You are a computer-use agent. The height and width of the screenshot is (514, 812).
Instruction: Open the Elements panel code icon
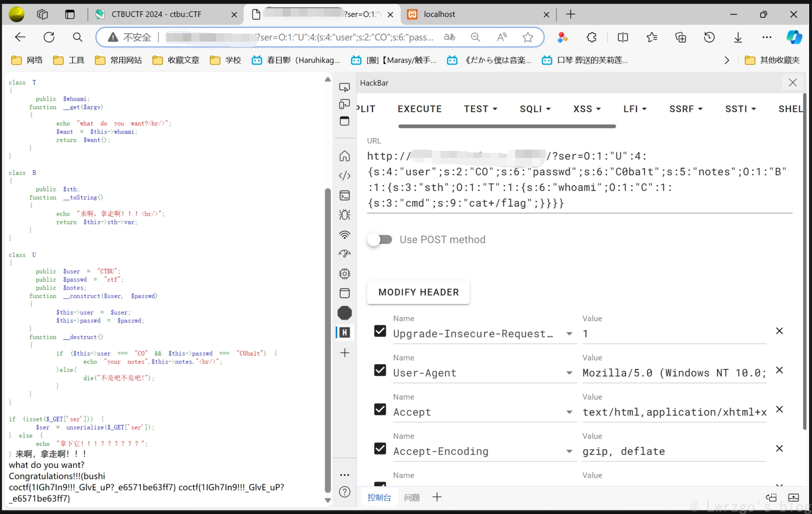344,175
